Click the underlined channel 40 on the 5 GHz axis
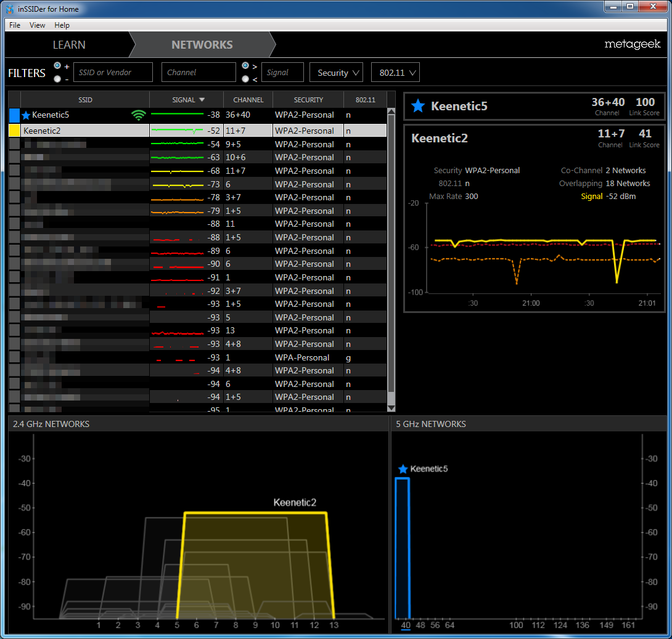 (406, 625)
